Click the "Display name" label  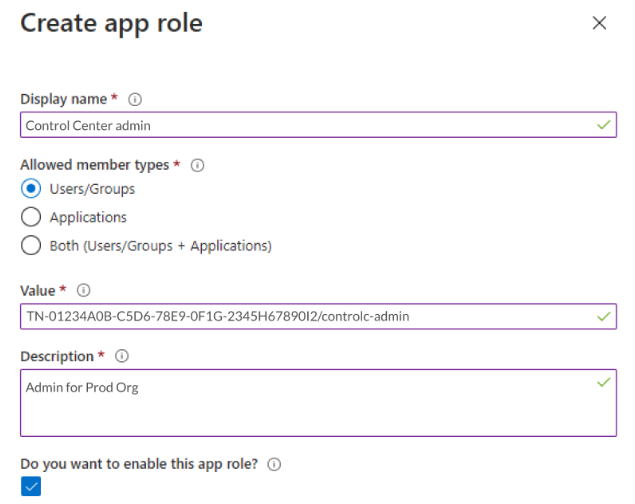[x=64, y=99]
